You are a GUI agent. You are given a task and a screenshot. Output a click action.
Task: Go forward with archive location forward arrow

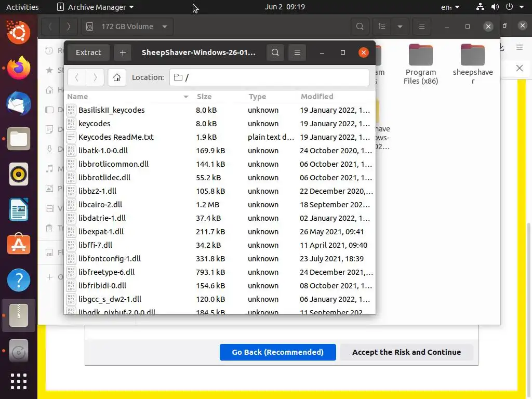(x=95, y=77)
